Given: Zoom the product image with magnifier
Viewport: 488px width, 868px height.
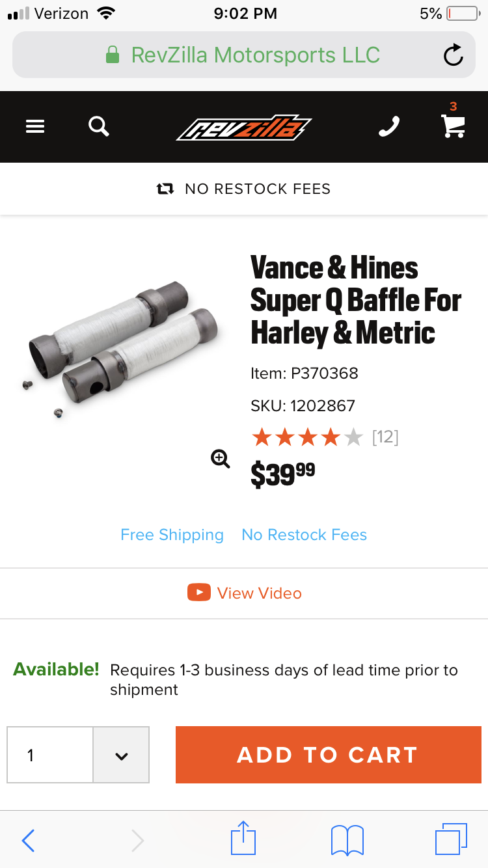Looking at the screenshot, I should tap(221, 459).
